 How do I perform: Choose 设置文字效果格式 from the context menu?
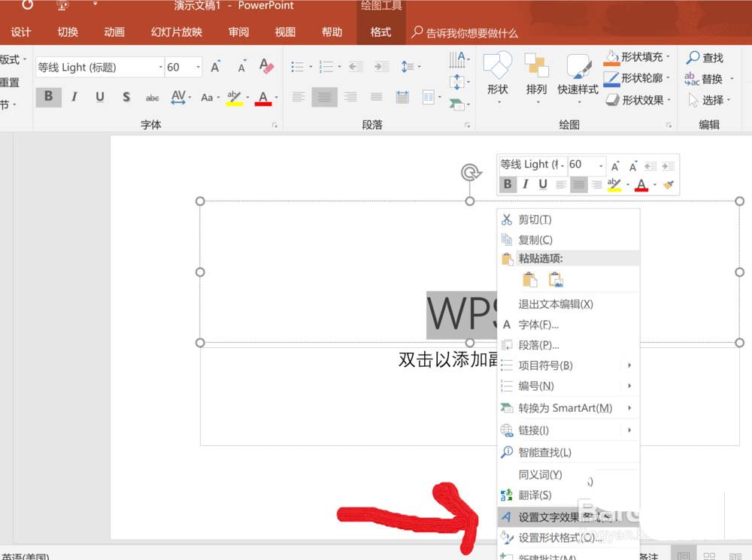point(569,517)
